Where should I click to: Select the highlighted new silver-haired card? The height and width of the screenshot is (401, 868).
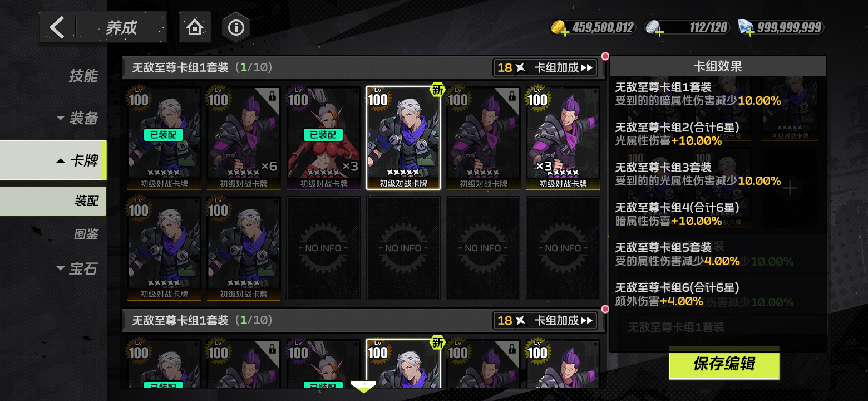403,138
